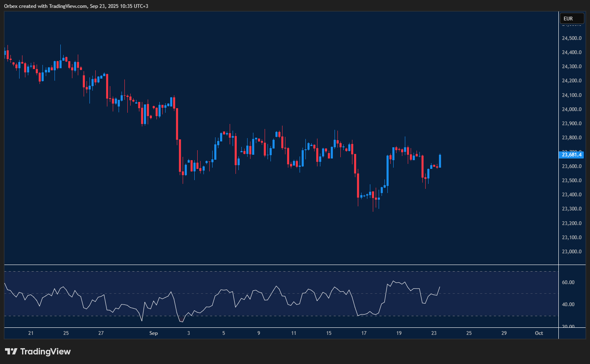
Task: Select the Oct label on the time axis
Action: tap(539, 333)
